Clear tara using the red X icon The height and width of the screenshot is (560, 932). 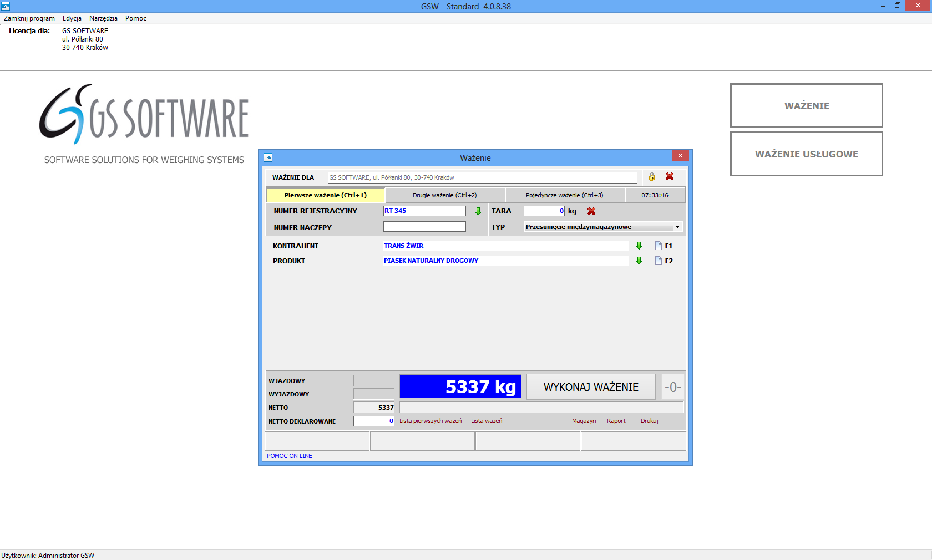point(591,211)
